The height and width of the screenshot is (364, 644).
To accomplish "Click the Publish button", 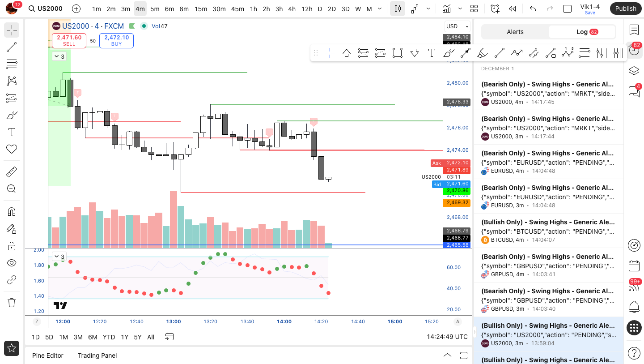I will click(x=625, y=9).
